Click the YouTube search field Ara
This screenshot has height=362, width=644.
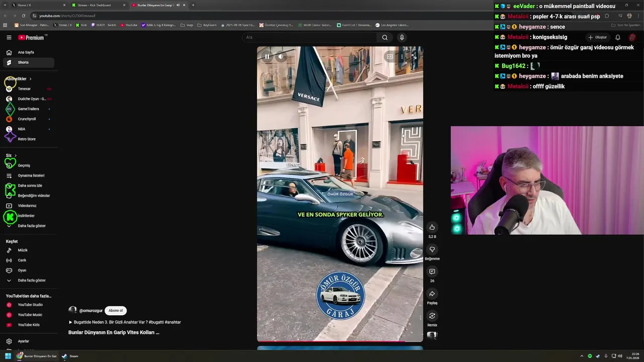(309, 37)
